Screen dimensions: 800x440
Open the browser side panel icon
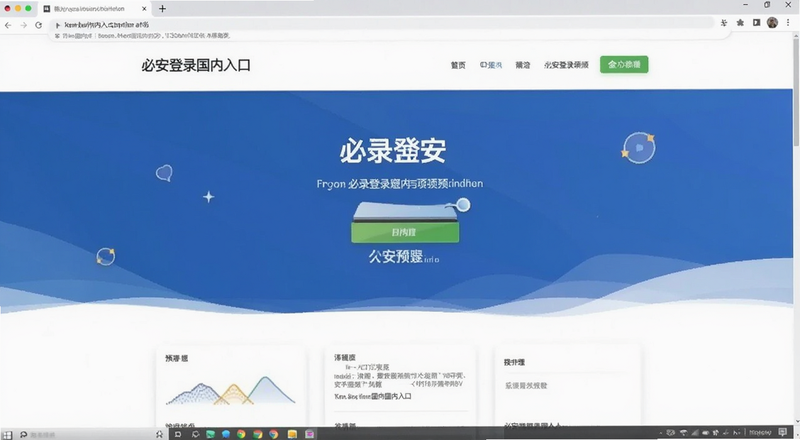pos(757,23)
